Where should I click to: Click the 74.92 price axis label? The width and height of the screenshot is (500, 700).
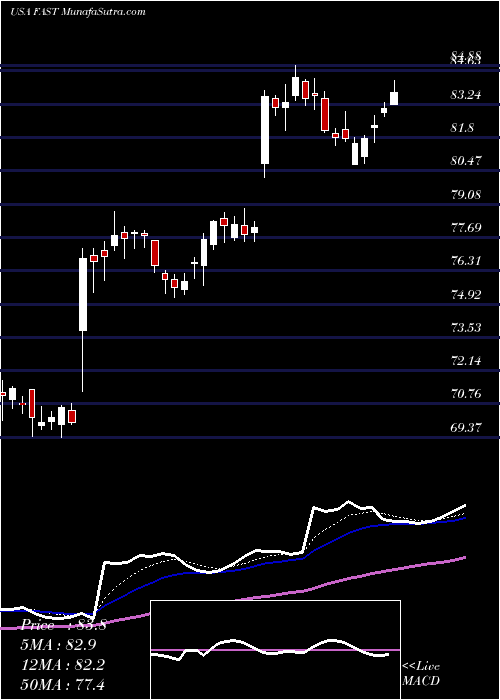[466, 294]
